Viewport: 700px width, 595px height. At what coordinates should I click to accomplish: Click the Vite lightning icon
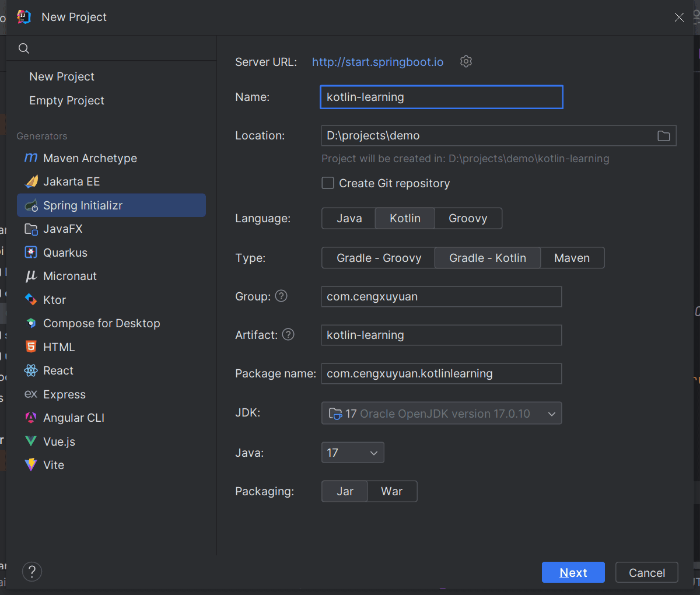(31, 465)
